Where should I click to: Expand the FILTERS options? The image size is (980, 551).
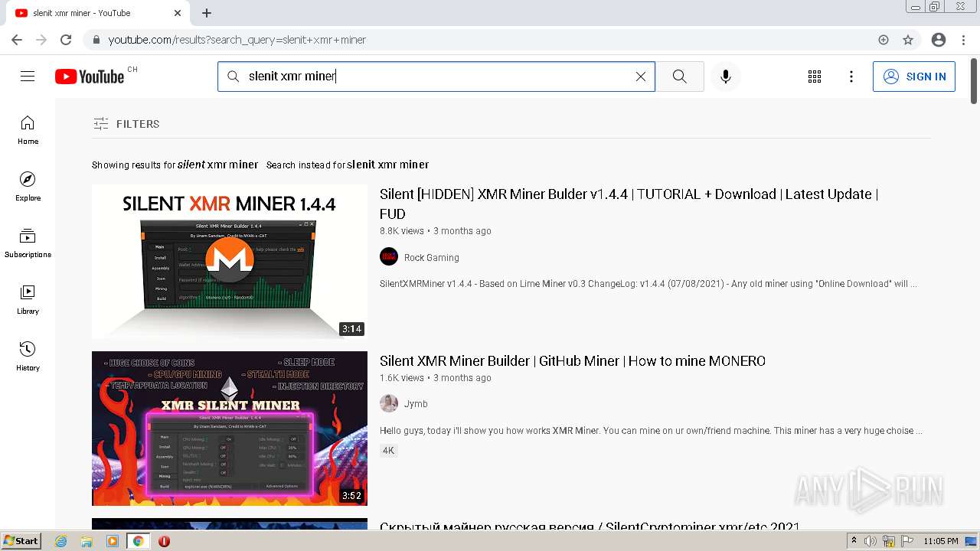click(x=126, y=124)
